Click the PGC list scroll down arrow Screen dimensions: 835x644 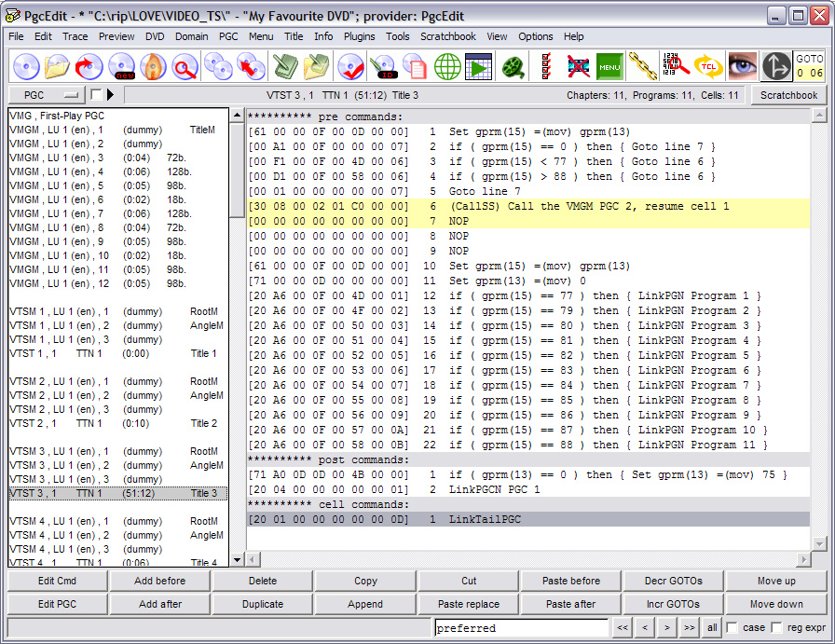237,560
